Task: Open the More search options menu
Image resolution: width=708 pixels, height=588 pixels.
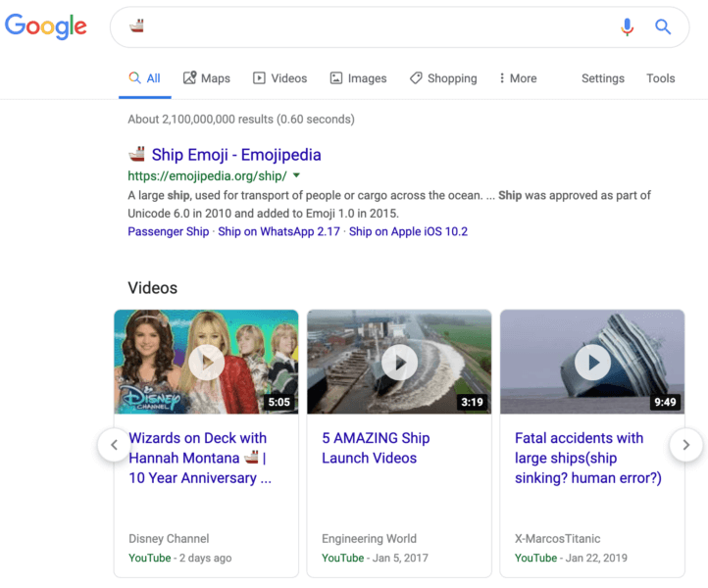Action: (517, 78)
